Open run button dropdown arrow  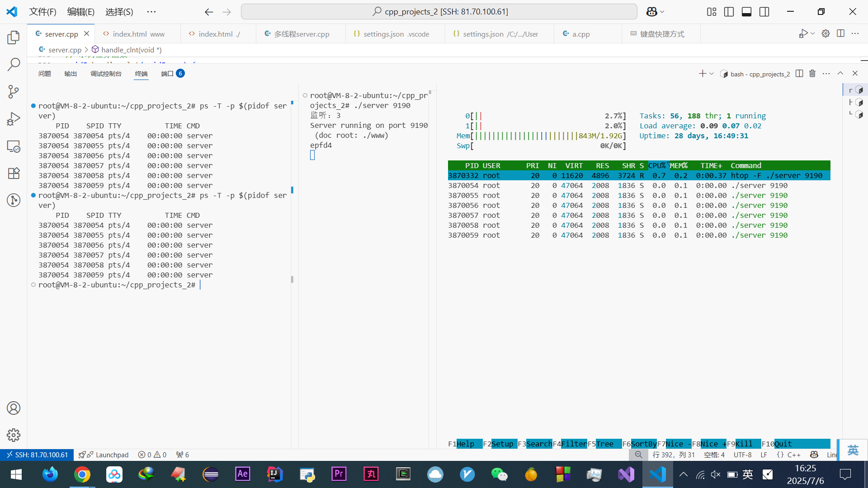coord(812,33)
